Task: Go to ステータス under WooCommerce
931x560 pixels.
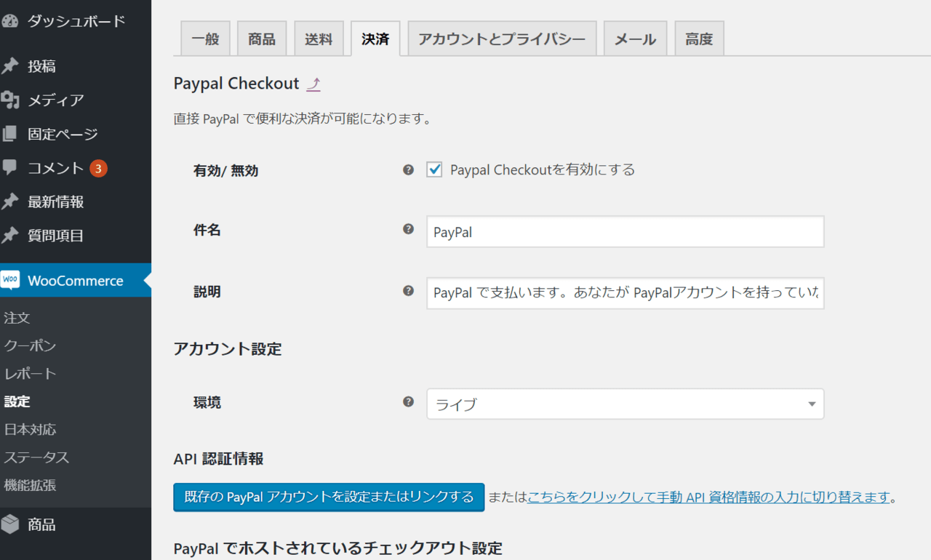Action: coord(36,457)
